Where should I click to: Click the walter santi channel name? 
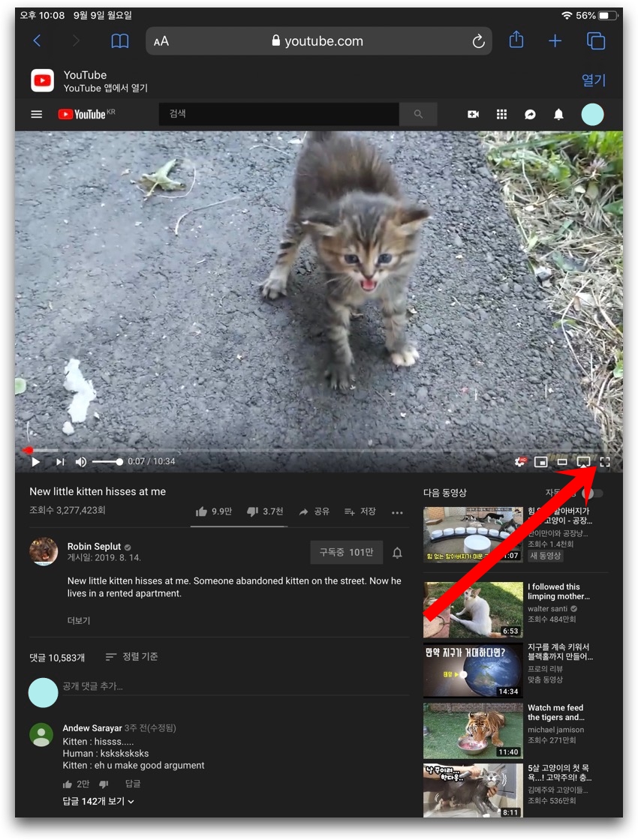click(x=547, y=608)
